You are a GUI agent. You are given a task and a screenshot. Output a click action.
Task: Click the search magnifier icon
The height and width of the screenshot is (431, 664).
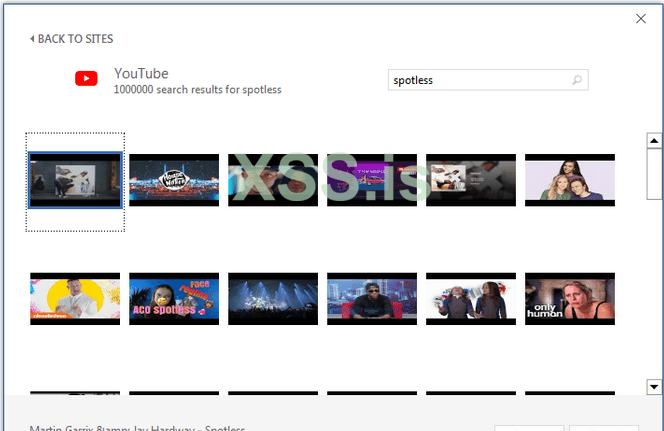point(577,80)
